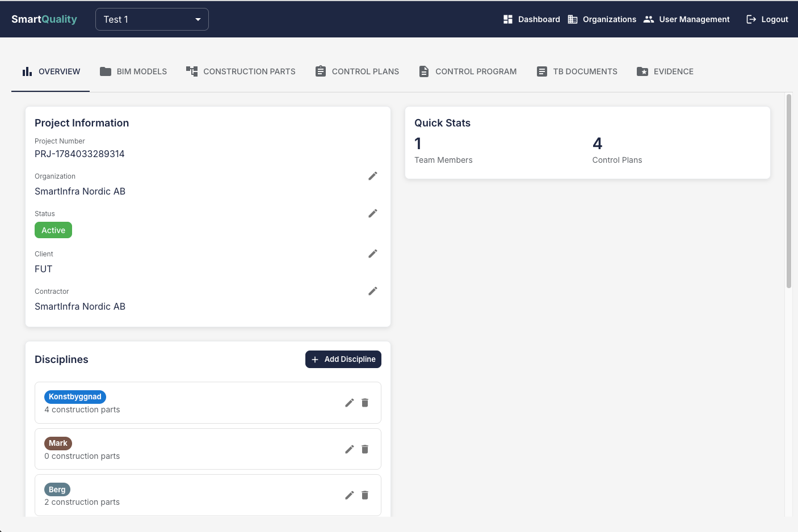Edit the Mark discipline
Screen dimensions: 798x532
click(350, 449)
